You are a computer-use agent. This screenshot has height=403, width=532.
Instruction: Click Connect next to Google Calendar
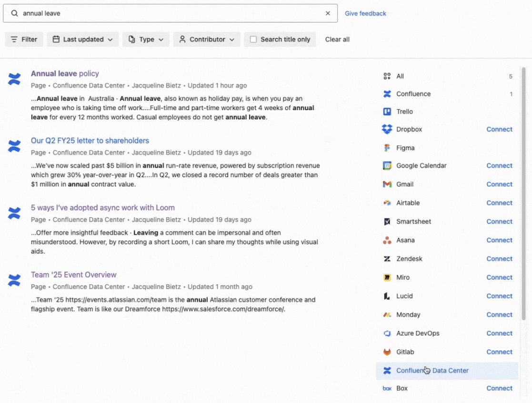tap(499, 166)
